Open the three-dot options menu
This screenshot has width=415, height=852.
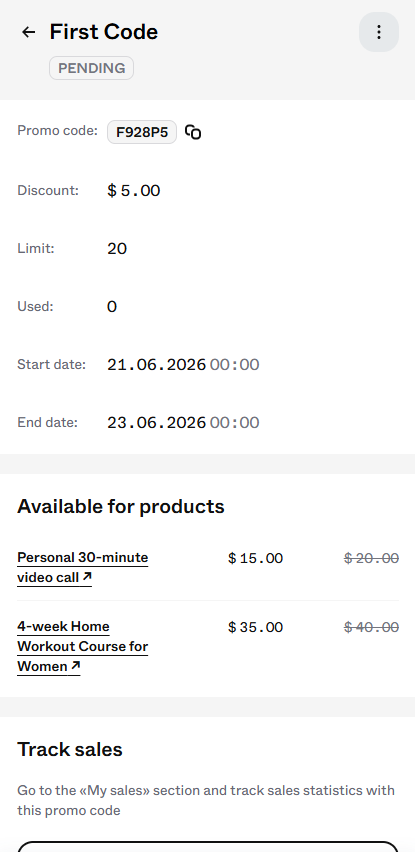[379, 32]
